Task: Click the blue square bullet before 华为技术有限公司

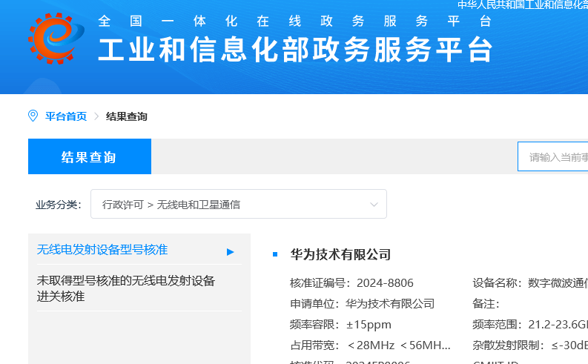Action: (275, 254)
